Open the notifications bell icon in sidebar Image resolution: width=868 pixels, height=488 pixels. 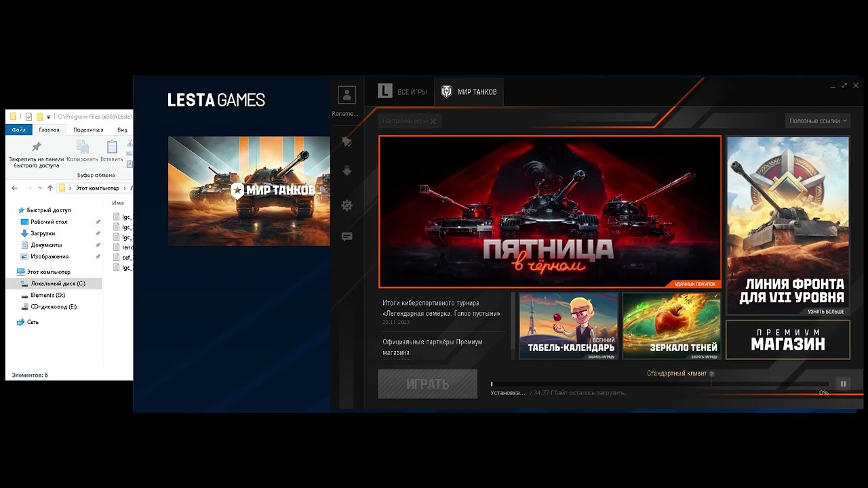click(347, 142)
